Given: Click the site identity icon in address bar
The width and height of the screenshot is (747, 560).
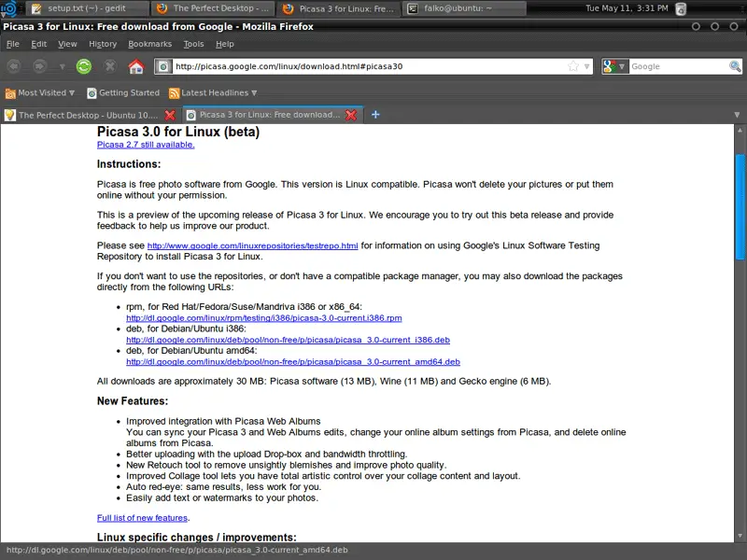Looking at the screenshot, I should [162, 66].
